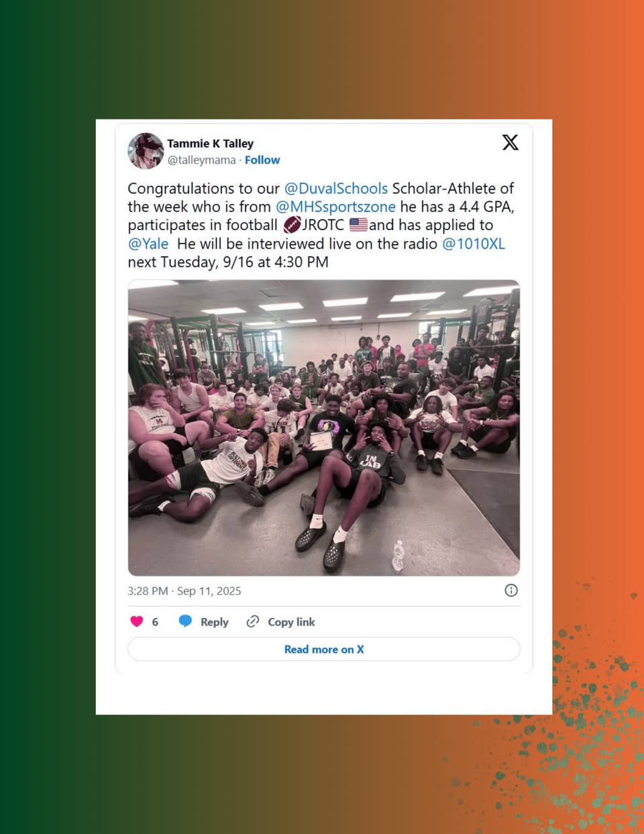Open the @1010XL radio mention
This screenshot has height=834, width=644.
coord(474,244)
